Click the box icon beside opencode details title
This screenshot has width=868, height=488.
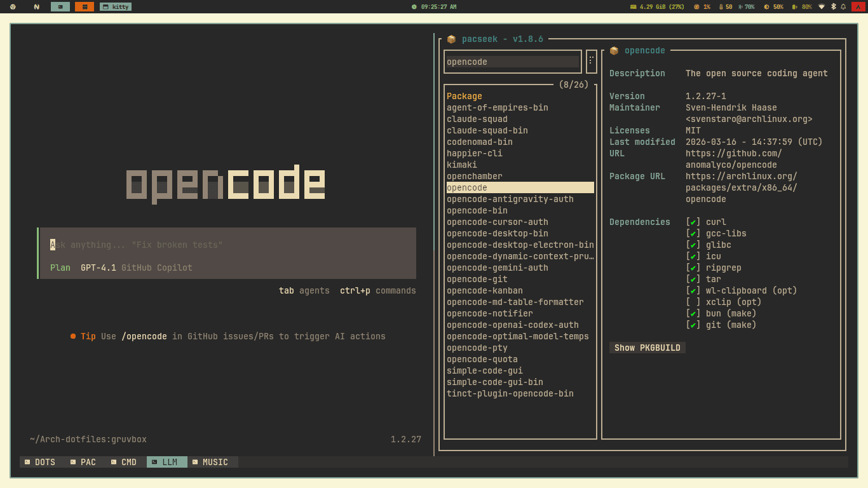tap(614, 51)
